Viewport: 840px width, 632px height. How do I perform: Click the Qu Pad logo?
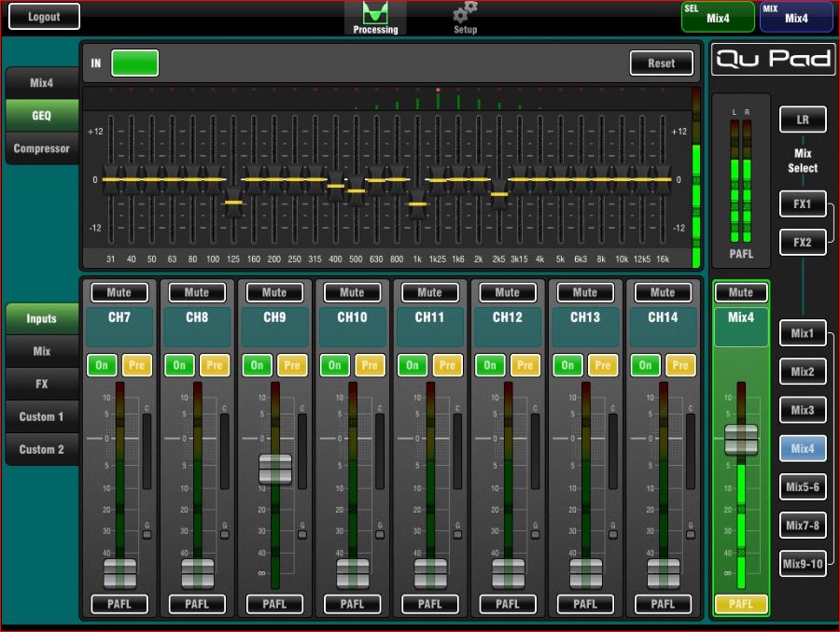tap(773, 59)
